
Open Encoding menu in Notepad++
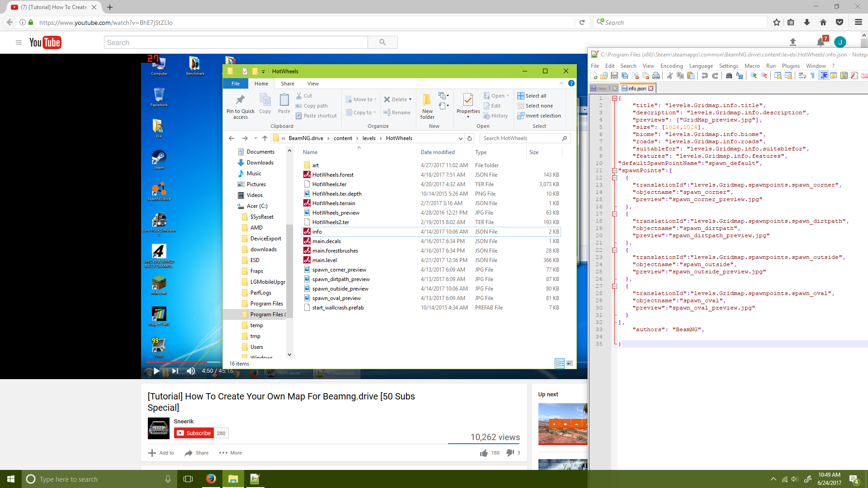point(671,66)
